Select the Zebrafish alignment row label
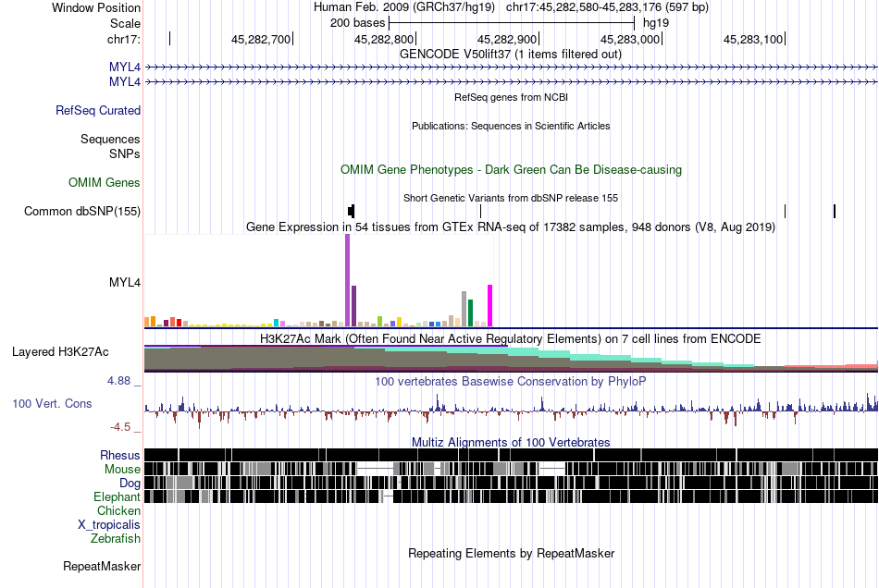This screenshot has width=879, height=588. 116,538
